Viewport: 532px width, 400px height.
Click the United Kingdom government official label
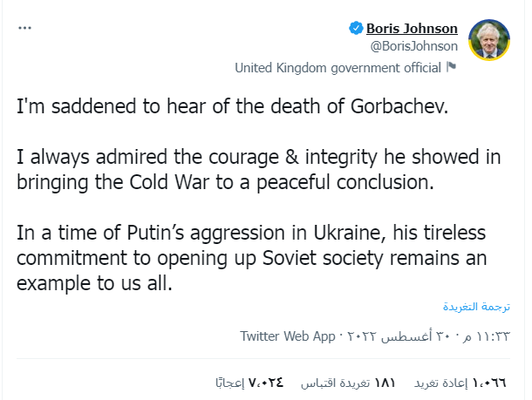[x=338, y=66]
